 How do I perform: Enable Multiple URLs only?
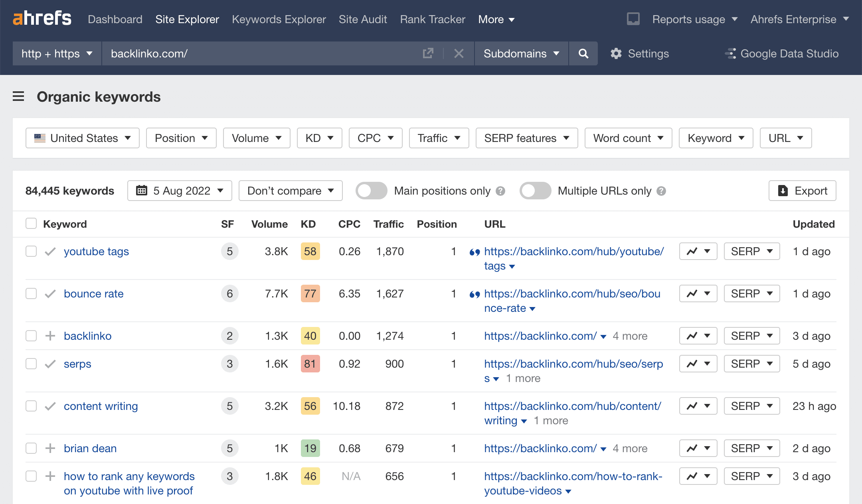click(535, 191)
